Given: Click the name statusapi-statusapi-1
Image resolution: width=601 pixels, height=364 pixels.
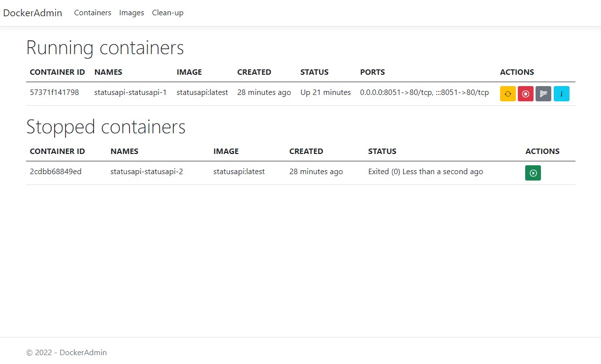Looking at the screenshot, I should [130, 92].
